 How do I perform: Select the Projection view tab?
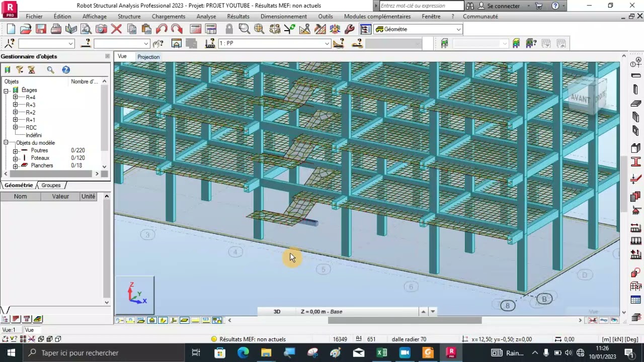[148, 57]
